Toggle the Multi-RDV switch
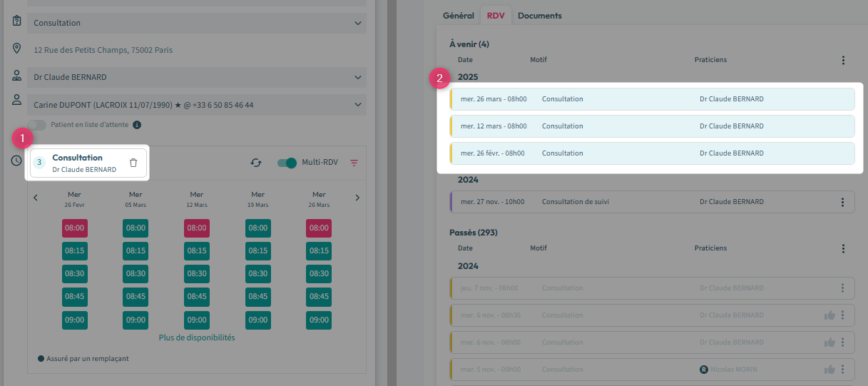Viewport: 868px width, 386px height. pyautogui.click(x=287, y=163)
